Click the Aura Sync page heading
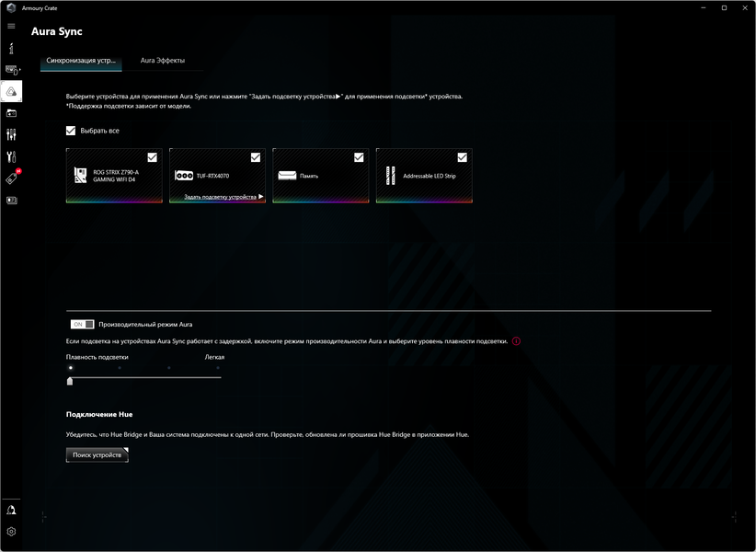This screenshot has height=552, width=756. click(x=57, y=32)
